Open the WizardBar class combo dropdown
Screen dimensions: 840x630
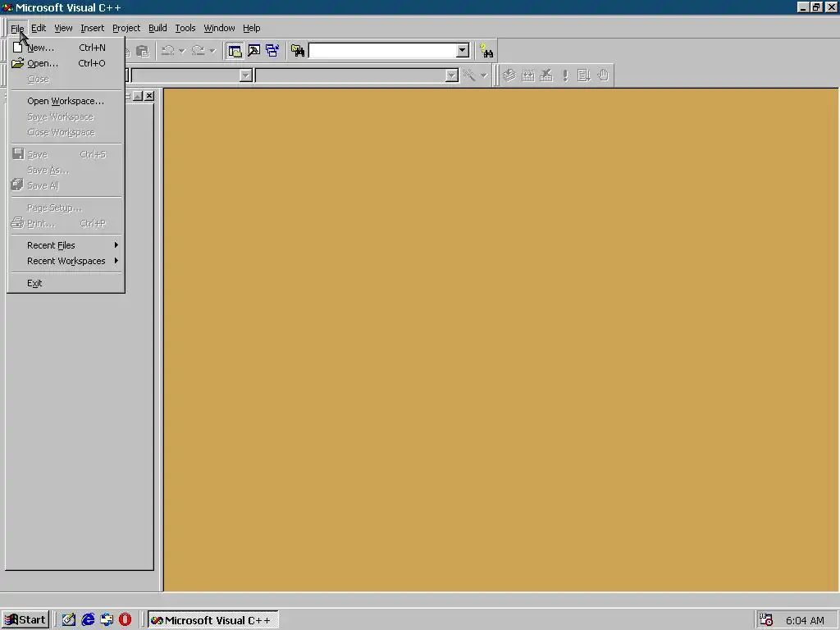click(x=246, y=75)
